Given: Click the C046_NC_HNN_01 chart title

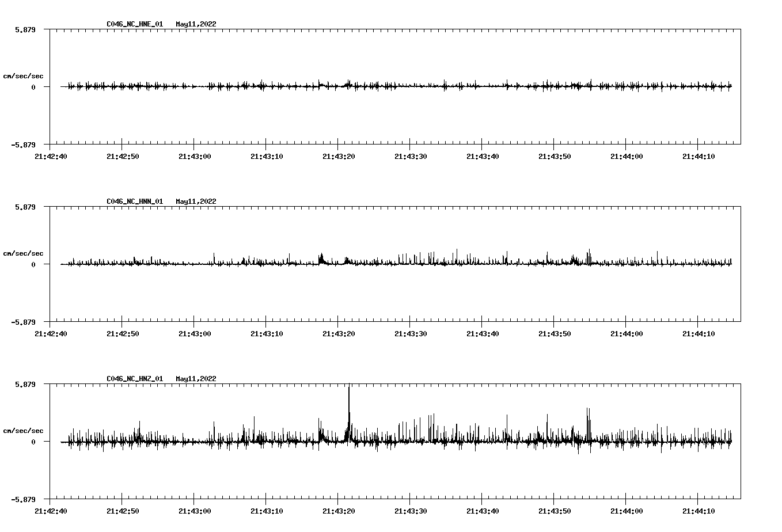Looking at the screenshot, I should [x=135, y=202].
